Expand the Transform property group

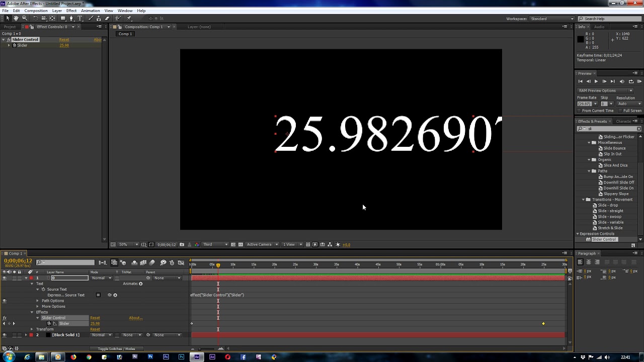pyautogui.click(x=32, y=329)
